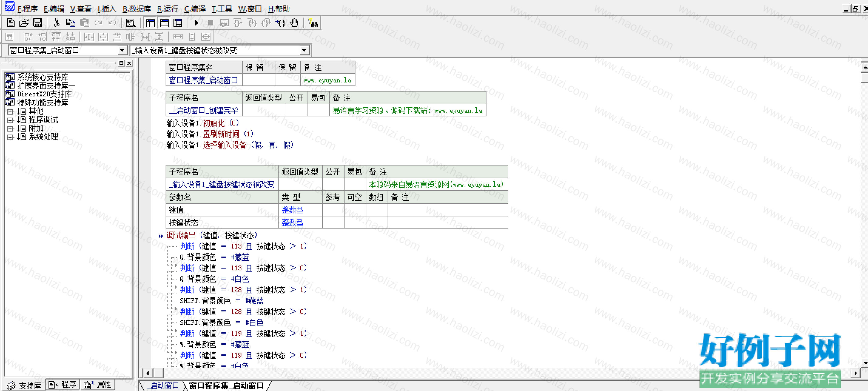Close the left side panel
Viewport: 868px width, 391px height.
tap(129, 63)
